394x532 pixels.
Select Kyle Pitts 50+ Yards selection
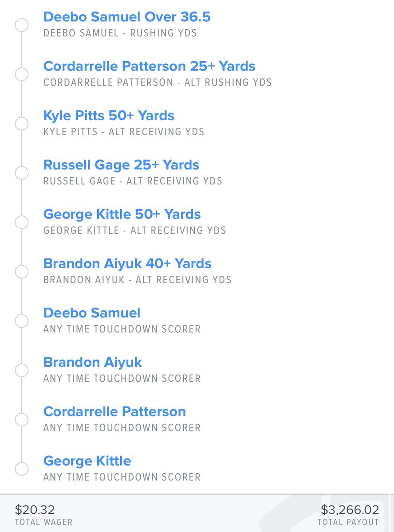click(109, 115)
